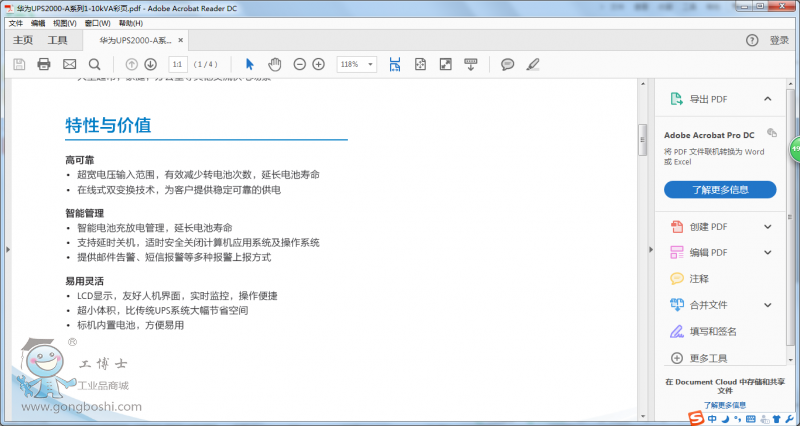Expand the Edit PDF section chevron
Viewport: 800px width, 426px height.
point(768,253)
